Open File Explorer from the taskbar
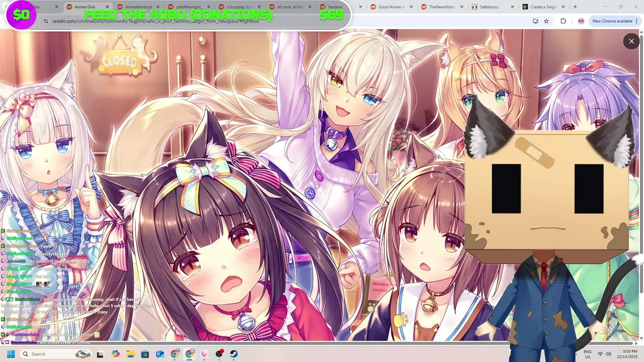This screenshot has width=644, height=362. coord(130,354)
